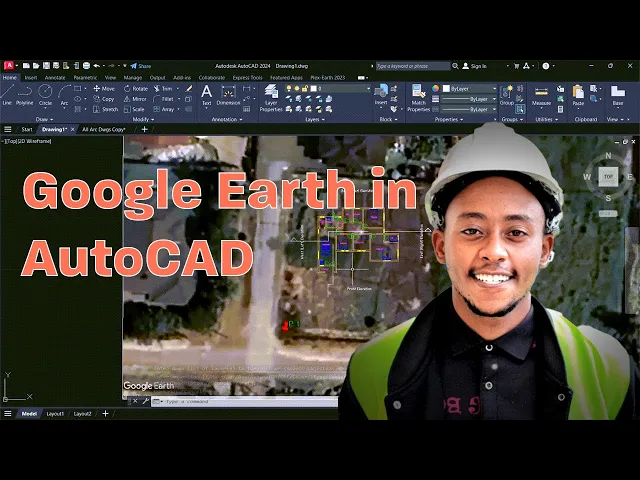
Task: Click the Dimension tool
Action: pyautogui.click(x=228, y=96)
